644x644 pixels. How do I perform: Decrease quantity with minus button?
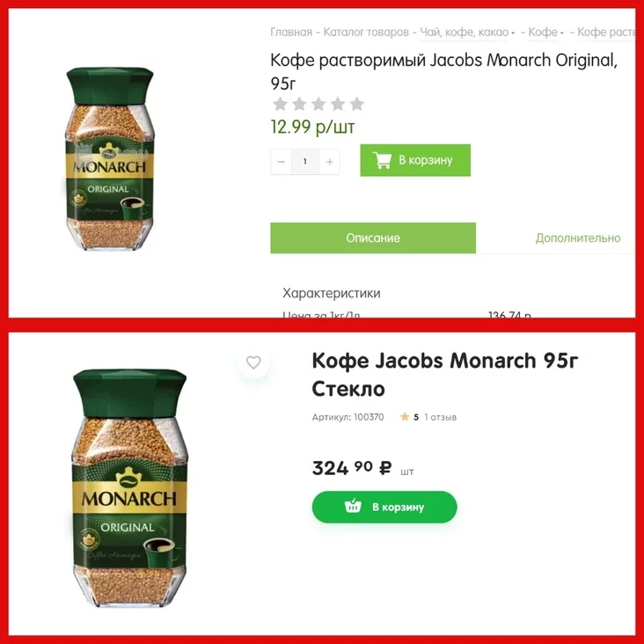(281, 162)
